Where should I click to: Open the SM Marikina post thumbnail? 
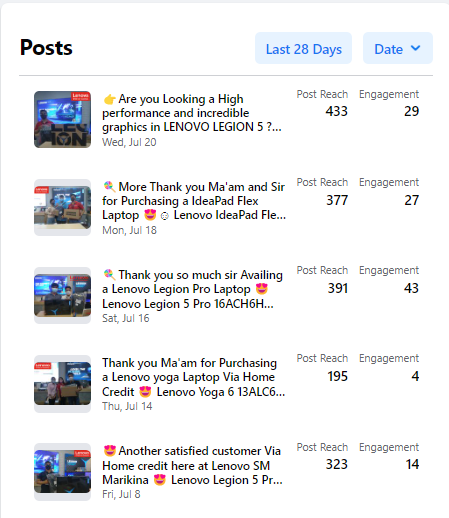[62, 472]
